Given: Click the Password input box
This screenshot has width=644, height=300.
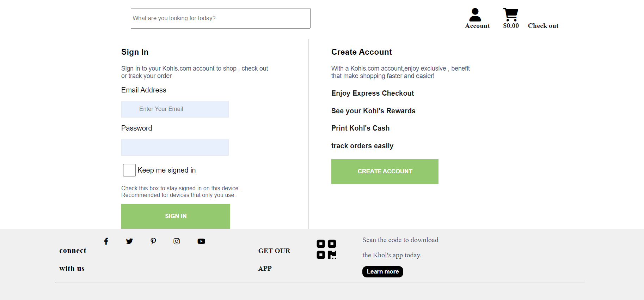Looking at the screenshot, I should point(175,147).
